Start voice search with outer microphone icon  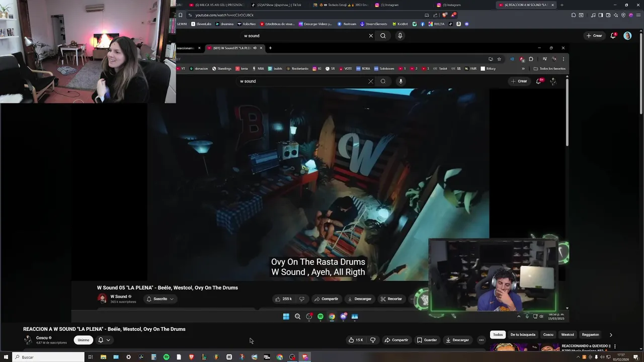400,36
